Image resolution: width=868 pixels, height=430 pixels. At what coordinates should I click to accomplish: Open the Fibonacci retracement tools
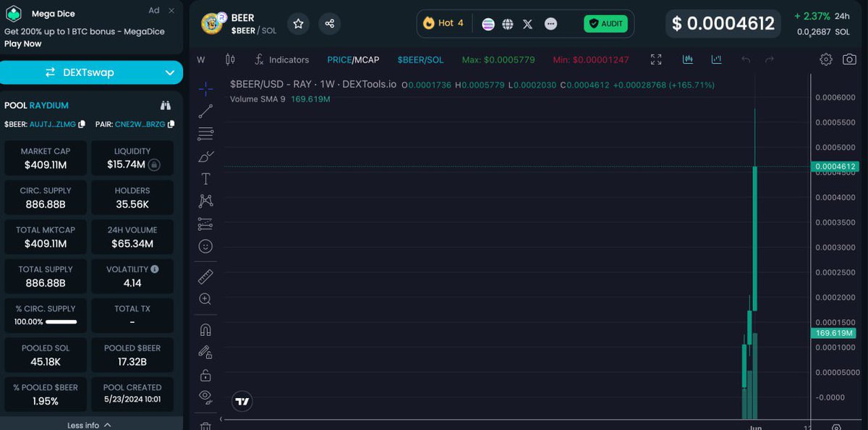205,134
